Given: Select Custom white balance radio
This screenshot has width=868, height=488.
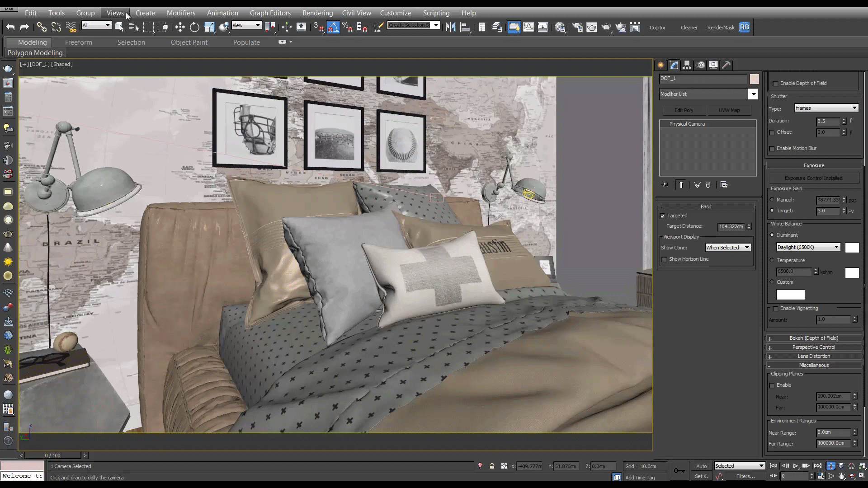Looking at the screenshot, I should (x=772, y=282).
